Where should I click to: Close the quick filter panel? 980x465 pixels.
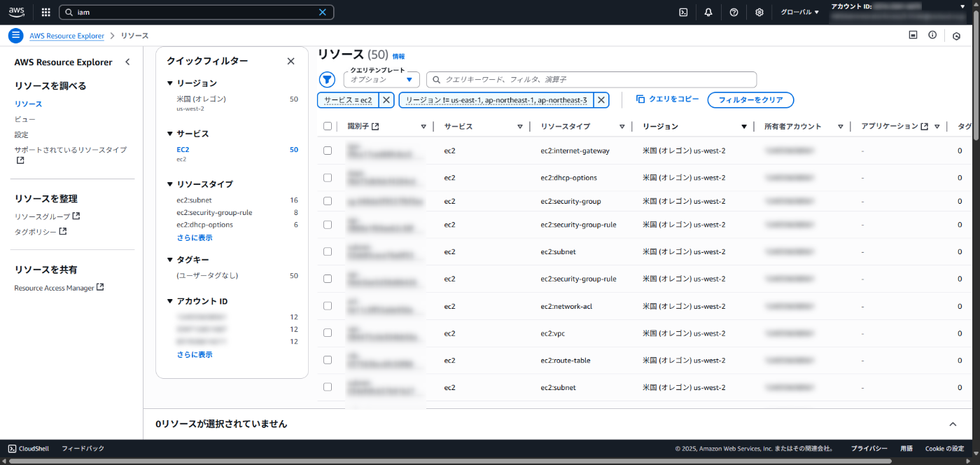(x=291, y=61)
